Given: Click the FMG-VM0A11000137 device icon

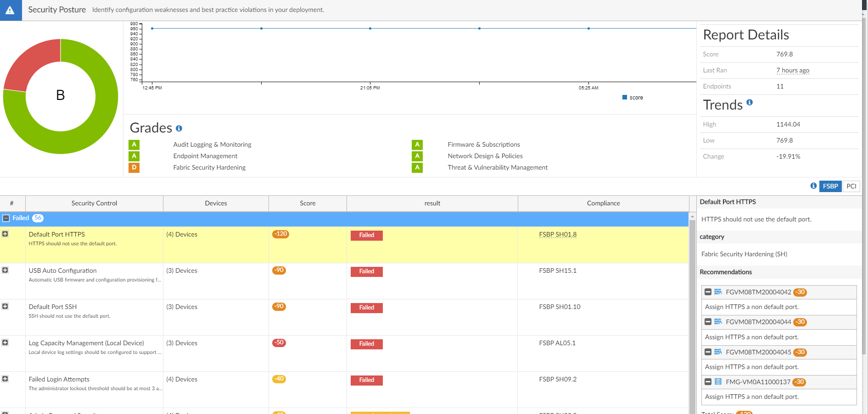Looking at the screenshot, I should tap(718, 382).
